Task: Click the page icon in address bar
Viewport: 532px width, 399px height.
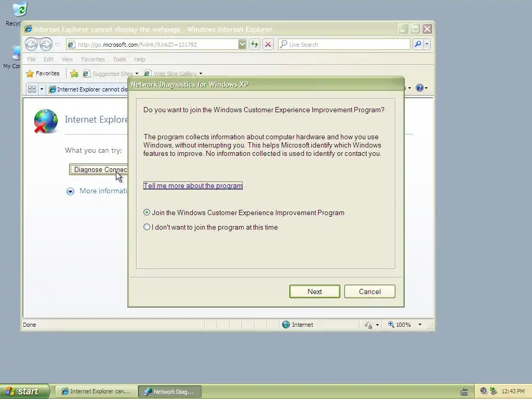Action: coord(71,45)
